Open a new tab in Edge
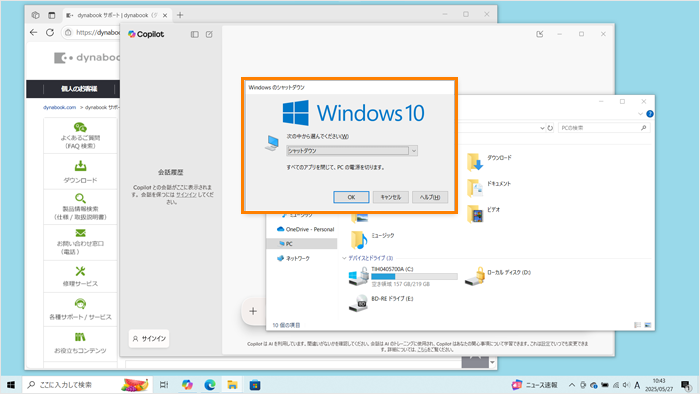This screenshot has height=394, width=700. [x=180, y=15]
